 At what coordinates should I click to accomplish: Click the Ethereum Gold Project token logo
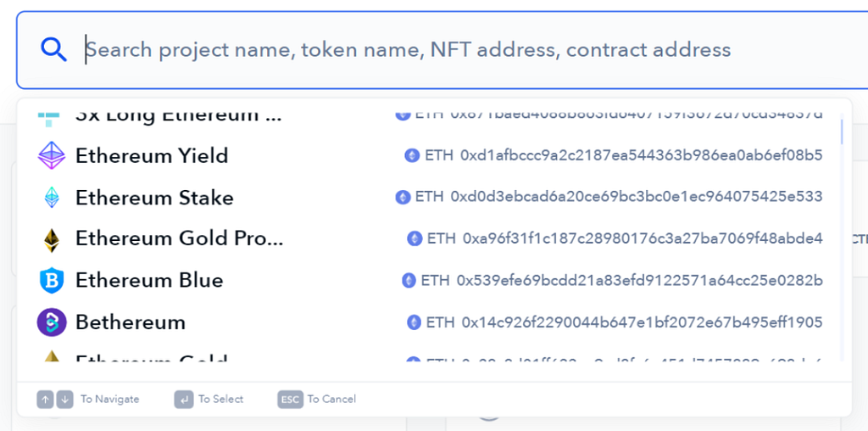[52, 239]
